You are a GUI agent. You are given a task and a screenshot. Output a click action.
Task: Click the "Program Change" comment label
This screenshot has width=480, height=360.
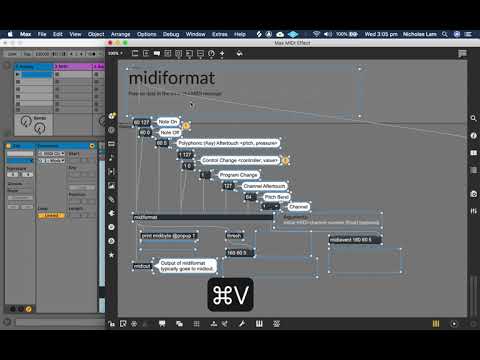click(x=238, y=175)
